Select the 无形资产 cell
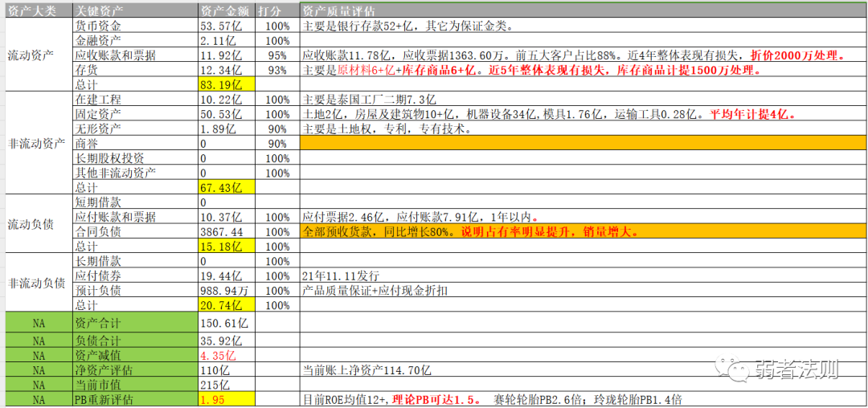 (136, 129)
